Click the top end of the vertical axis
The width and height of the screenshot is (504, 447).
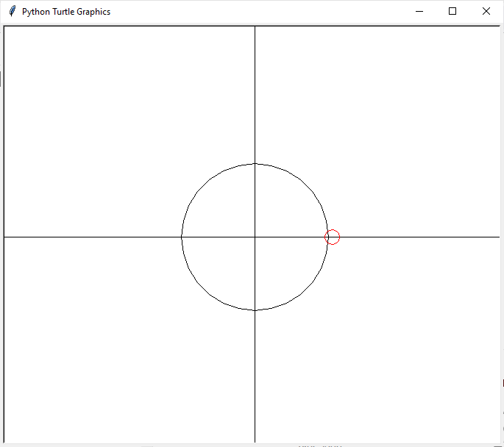tap(255, 29)
